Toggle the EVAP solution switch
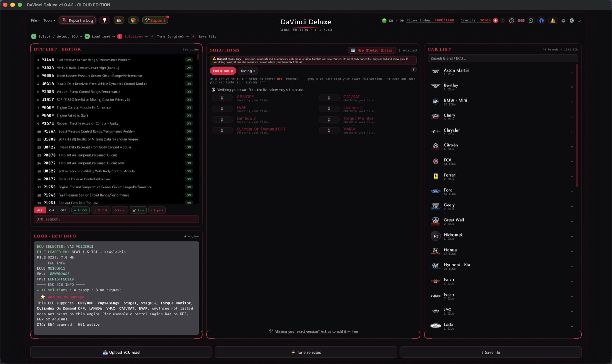This screenshot has width=612, height=364. [x=222, y=109]
